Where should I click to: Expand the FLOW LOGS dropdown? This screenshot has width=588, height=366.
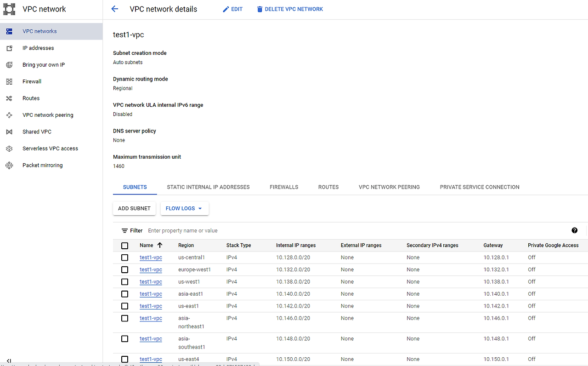185,208
